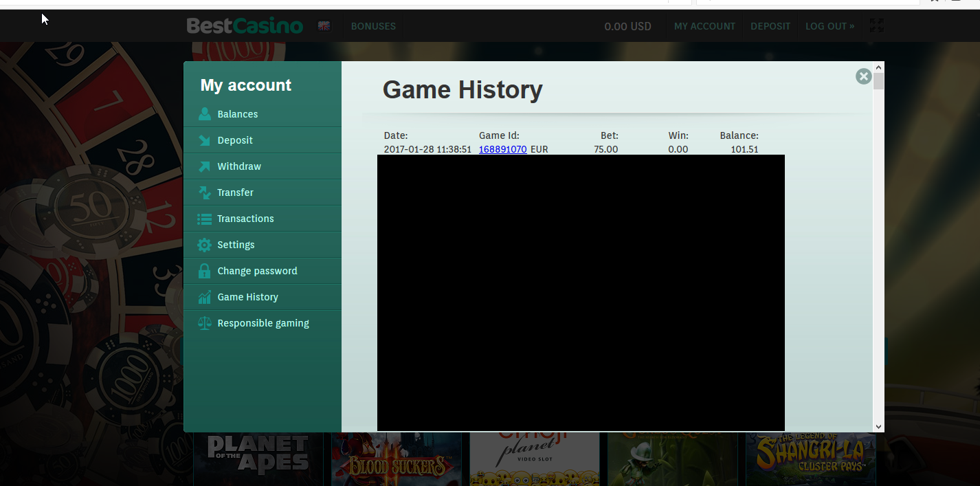Click the scroll down arrow of dialog
This screenshot has height=486, width=980.
pos(878,426)
